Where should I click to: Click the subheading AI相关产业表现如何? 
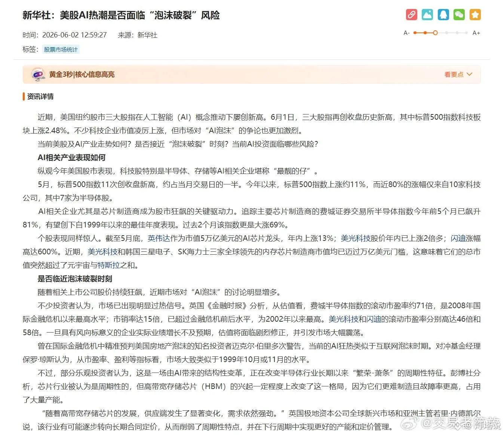pyautogui.click(x=71, y=157)
